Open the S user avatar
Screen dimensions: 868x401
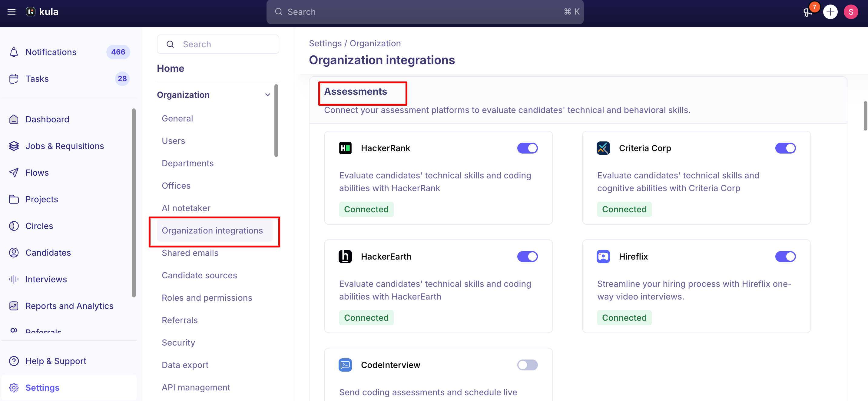pos(850,12)
